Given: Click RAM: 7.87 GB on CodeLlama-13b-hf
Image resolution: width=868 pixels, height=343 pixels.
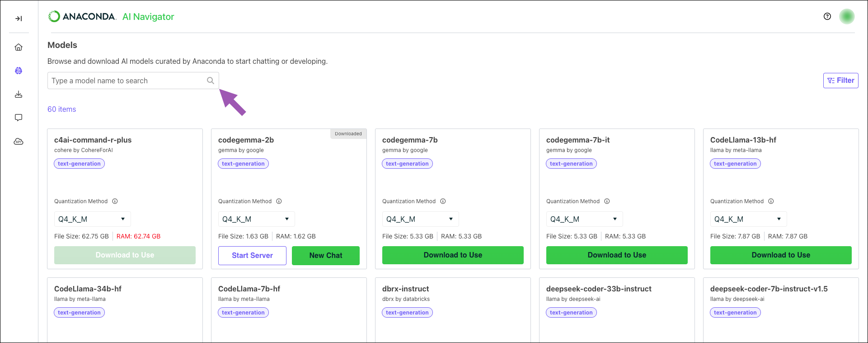Looking at the screenshot, I should pos(788,237).
